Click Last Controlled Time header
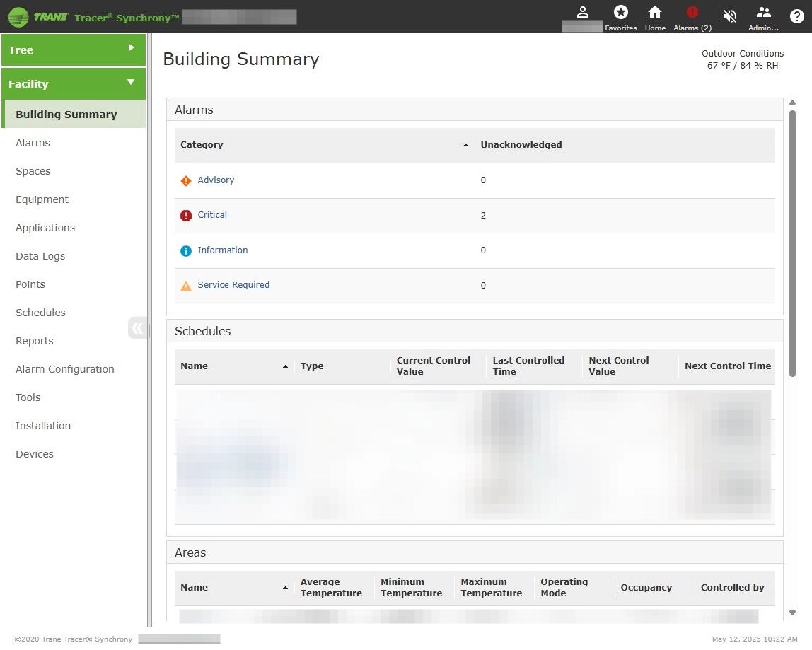812x650 pixels. (528, 366)
